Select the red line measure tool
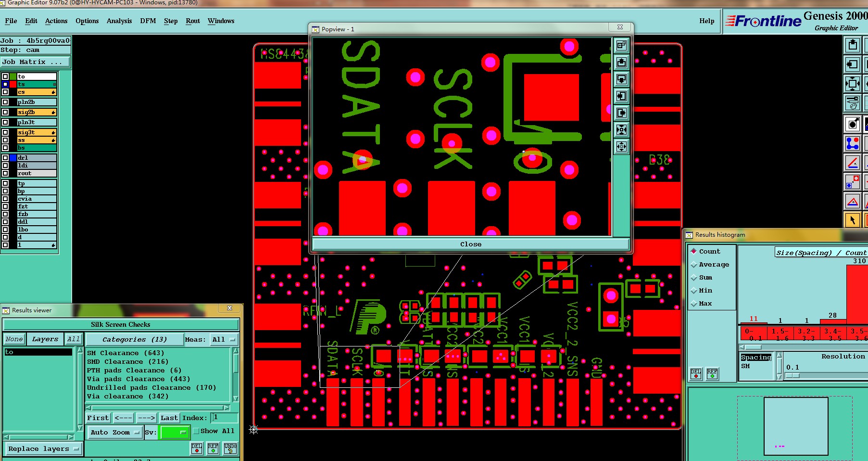868x461 pixels. pyautogui.click(x=853, y=163)
